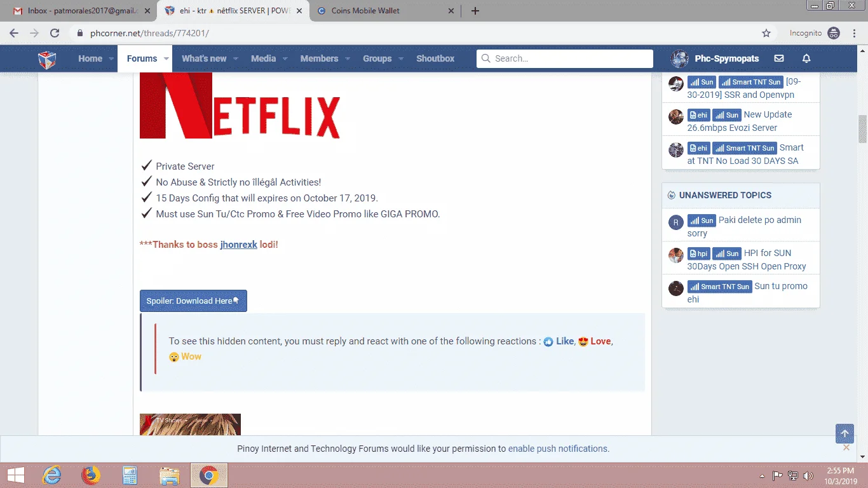Expand the Groups dropdown arrow

400,58
